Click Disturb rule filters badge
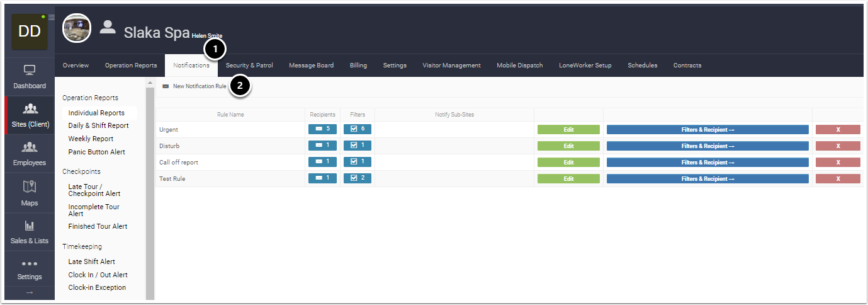 358,146
